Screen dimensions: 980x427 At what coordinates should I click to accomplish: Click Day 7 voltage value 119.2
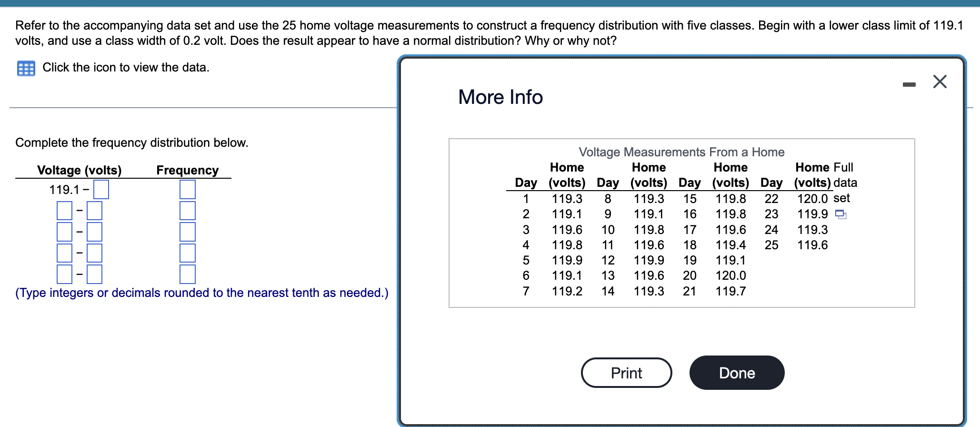coord(567,291)
